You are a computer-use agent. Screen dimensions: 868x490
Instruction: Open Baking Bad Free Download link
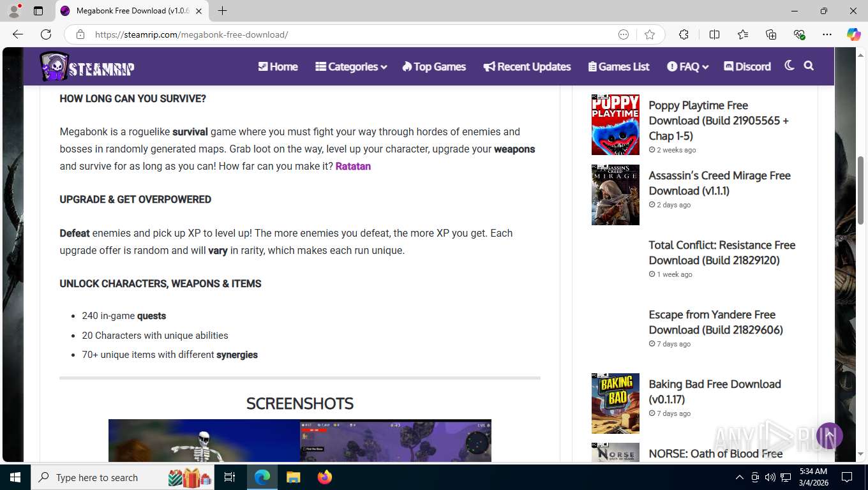715,392
